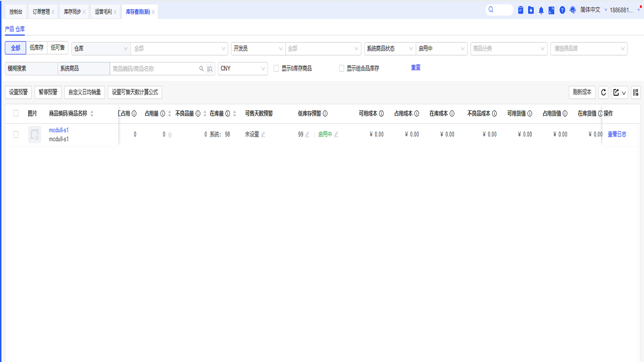Click the 设置预警 button

[19, 92]
